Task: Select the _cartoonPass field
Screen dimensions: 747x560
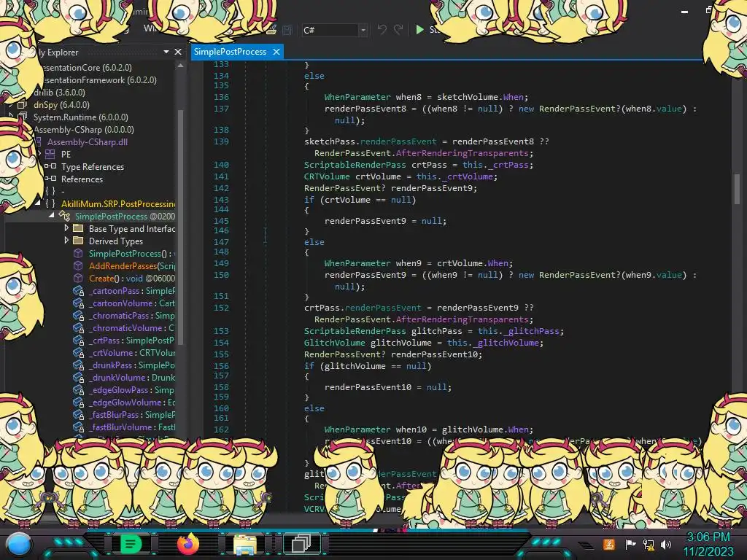Action: [x=132, y=290]
